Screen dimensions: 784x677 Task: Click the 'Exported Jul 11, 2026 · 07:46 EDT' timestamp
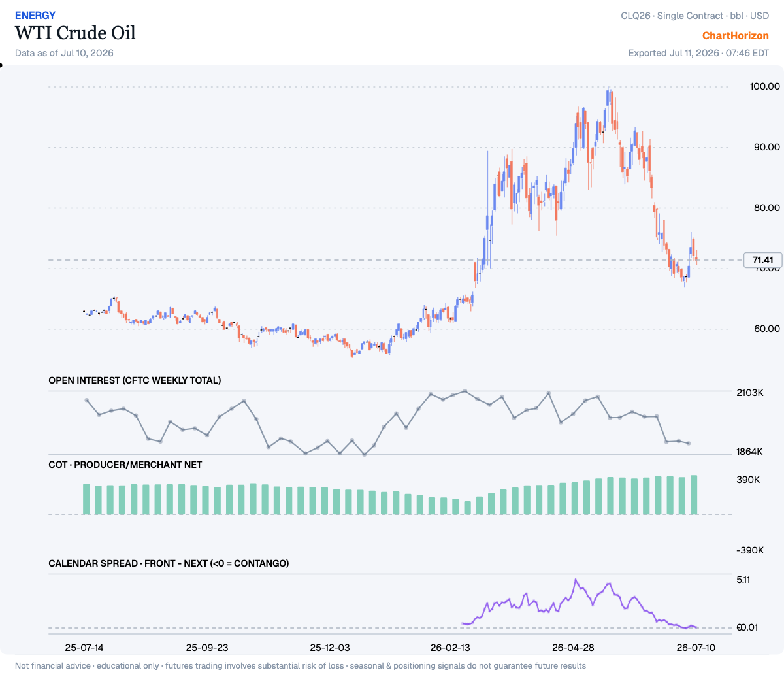[698, 53]
